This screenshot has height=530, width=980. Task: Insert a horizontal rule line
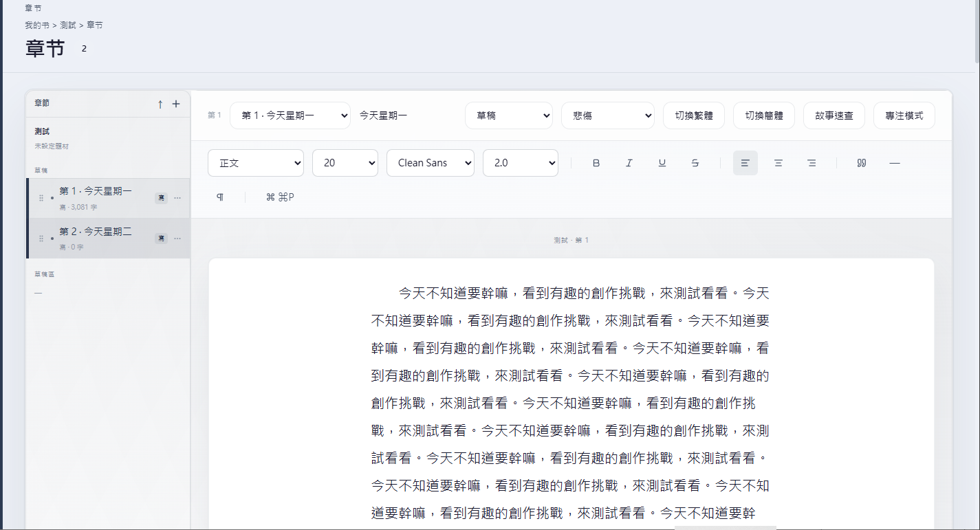895,163
